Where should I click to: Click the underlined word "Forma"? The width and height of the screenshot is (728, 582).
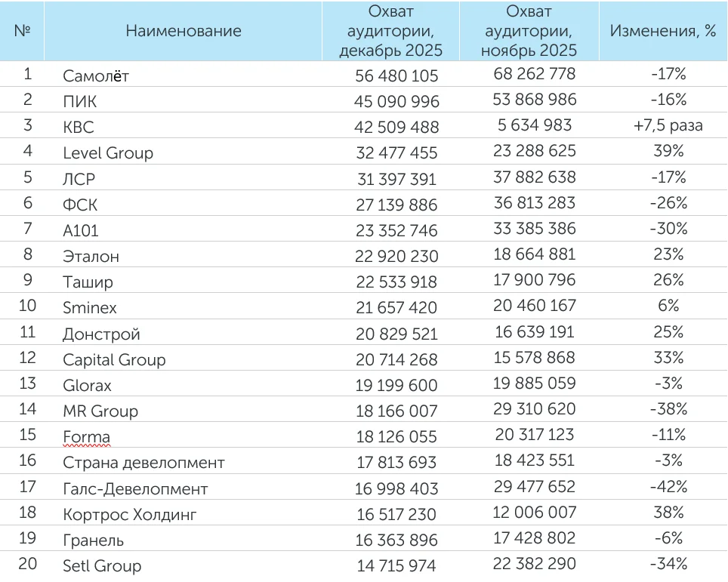[87, 437]
